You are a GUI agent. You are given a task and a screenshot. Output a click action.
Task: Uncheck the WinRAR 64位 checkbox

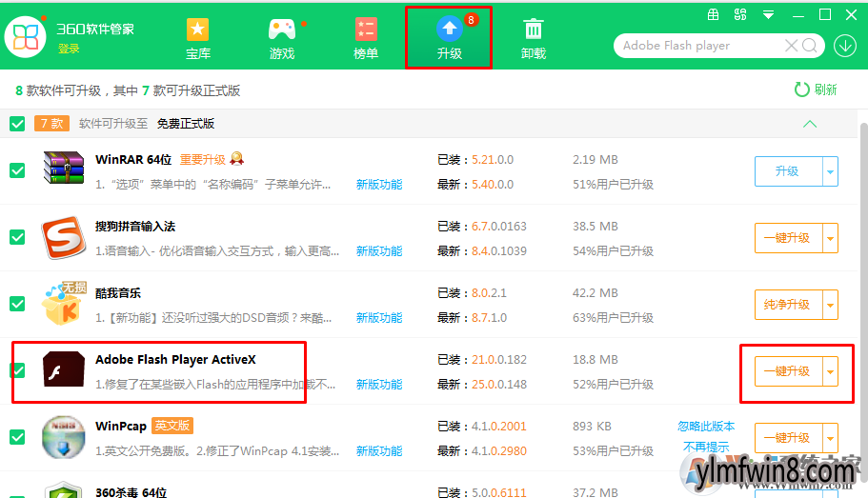[17, 170]
